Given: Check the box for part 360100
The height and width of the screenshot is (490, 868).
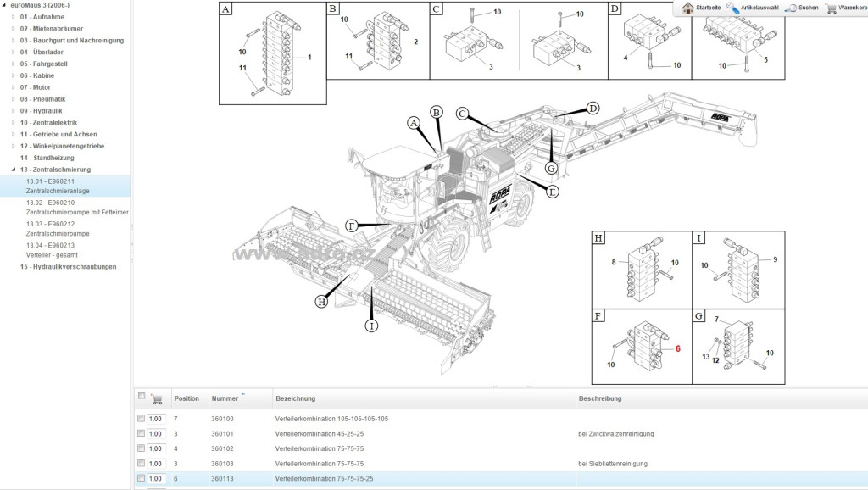Looking at the screenshot, I should (x=142, y=419).
